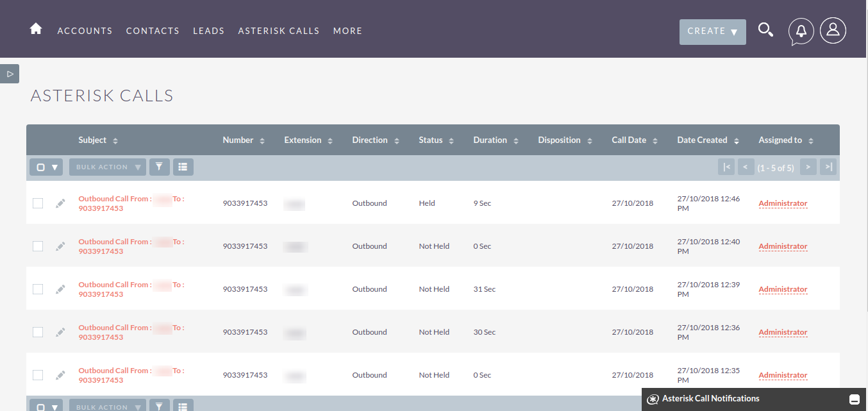
Task: Open the Held outbound call subject link
Action: coord(131,203)
